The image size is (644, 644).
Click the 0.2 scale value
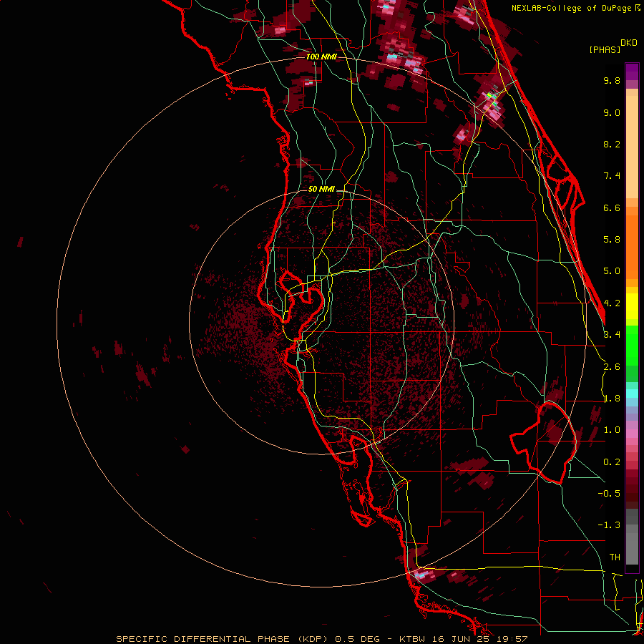pos(612,462)
